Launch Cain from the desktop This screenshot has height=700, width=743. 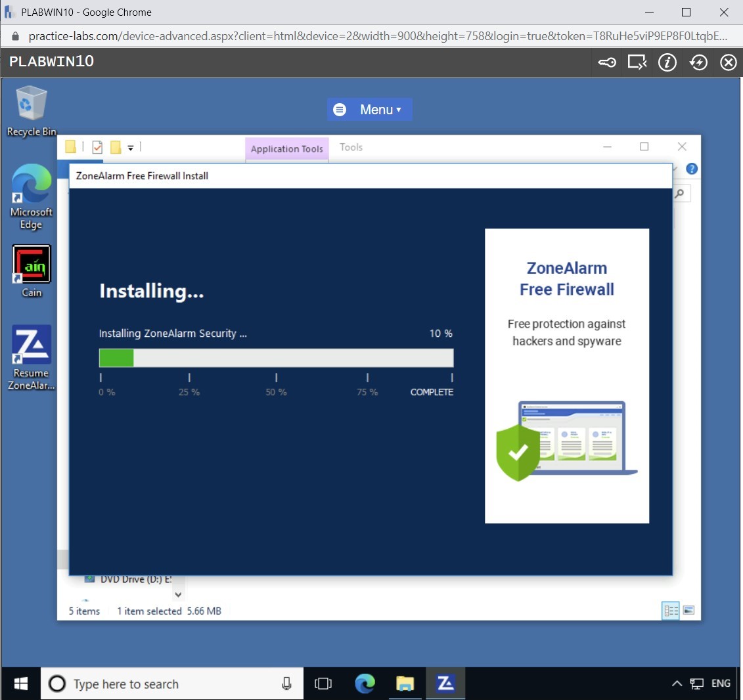(x=31, y=265)
